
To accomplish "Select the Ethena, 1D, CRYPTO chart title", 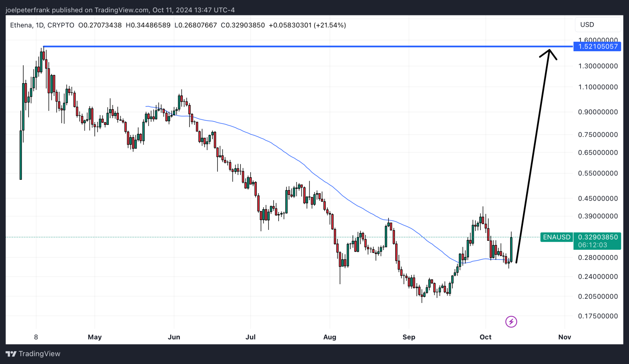I will (42, 25).
